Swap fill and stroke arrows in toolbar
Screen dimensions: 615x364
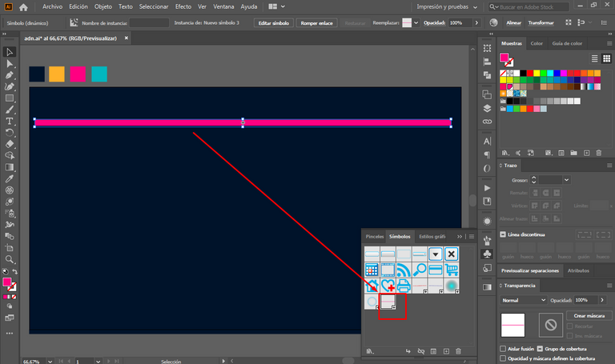15,271
